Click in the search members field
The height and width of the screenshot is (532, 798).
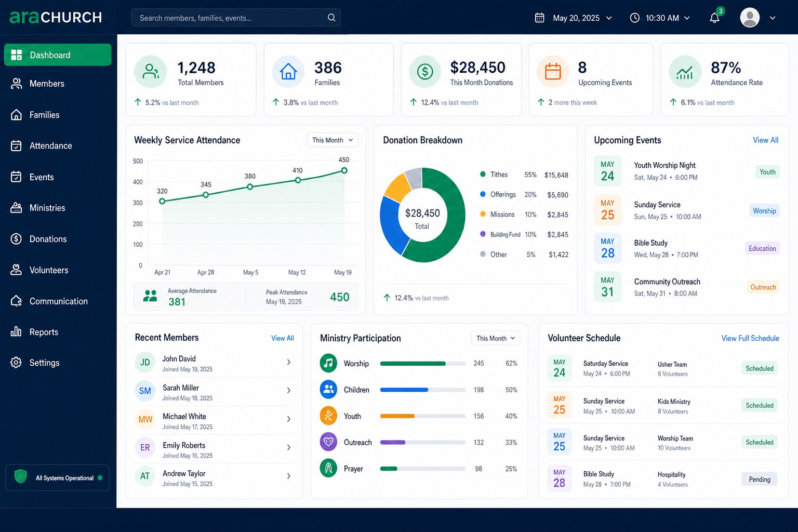tap(236, 18)
